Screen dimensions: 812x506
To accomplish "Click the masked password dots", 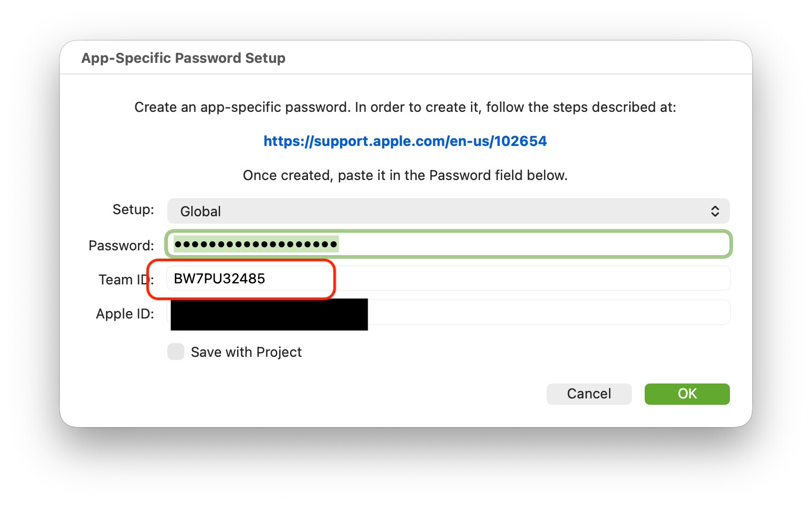I will point(256,244).
